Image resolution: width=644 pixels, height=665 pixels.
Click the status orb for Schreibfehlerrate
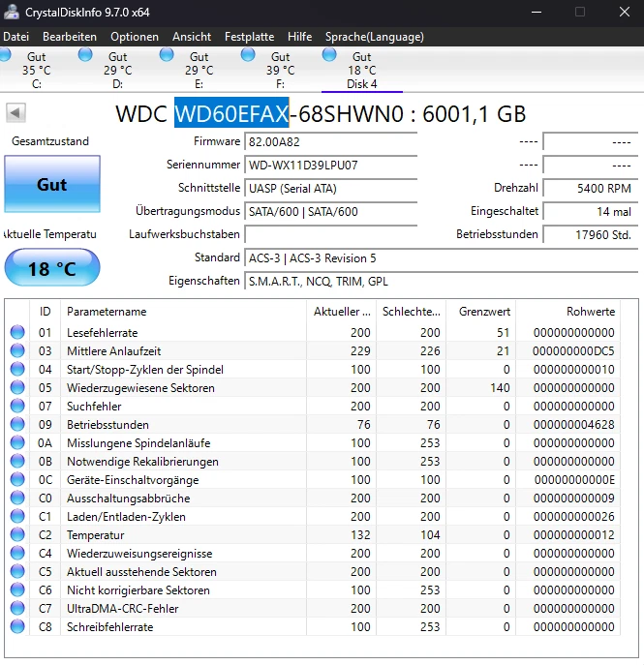[x=17, y=627]
